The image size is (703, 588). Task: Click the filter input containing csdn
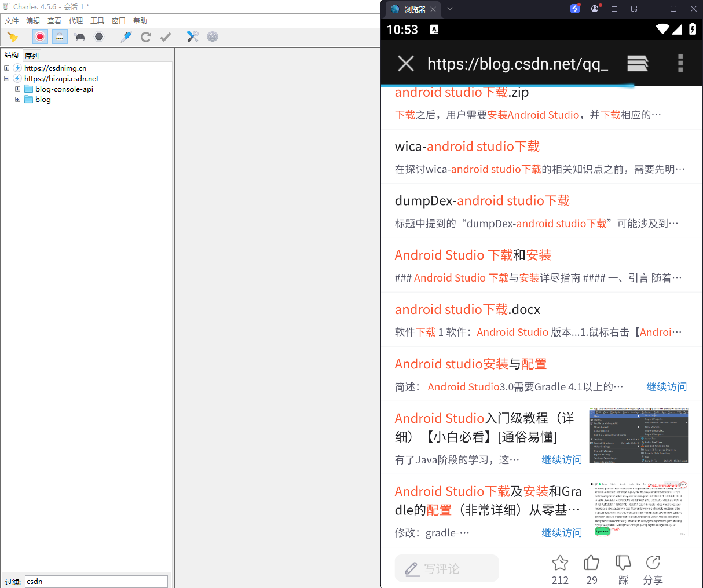click(x=96, y=581)
